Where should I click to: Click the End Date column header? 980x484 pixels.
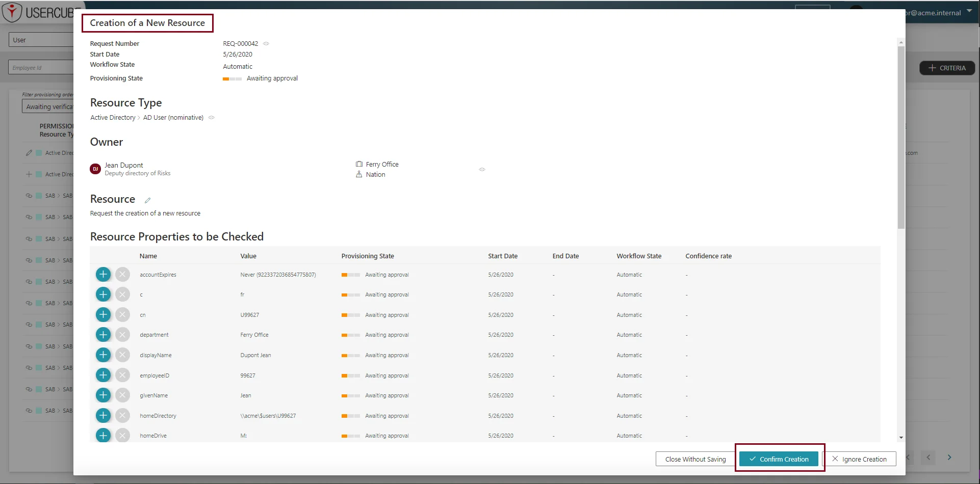coord(565,256)
